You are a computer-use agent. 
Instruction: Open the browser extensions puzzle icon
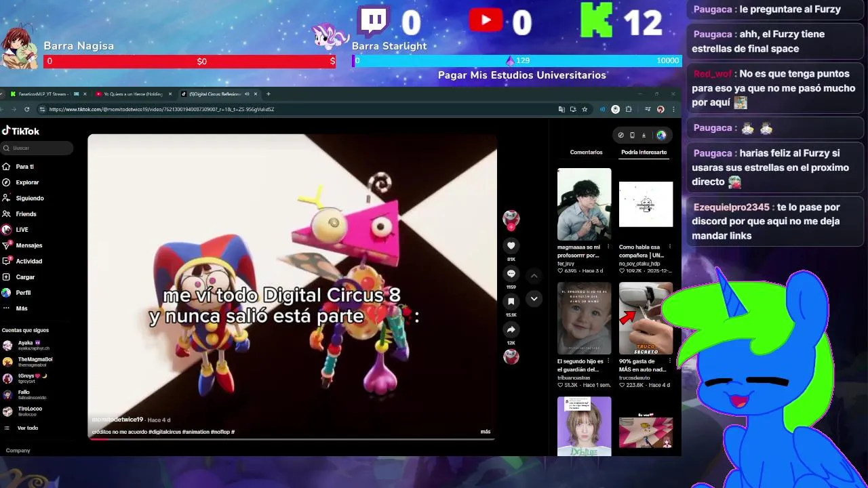629,109
